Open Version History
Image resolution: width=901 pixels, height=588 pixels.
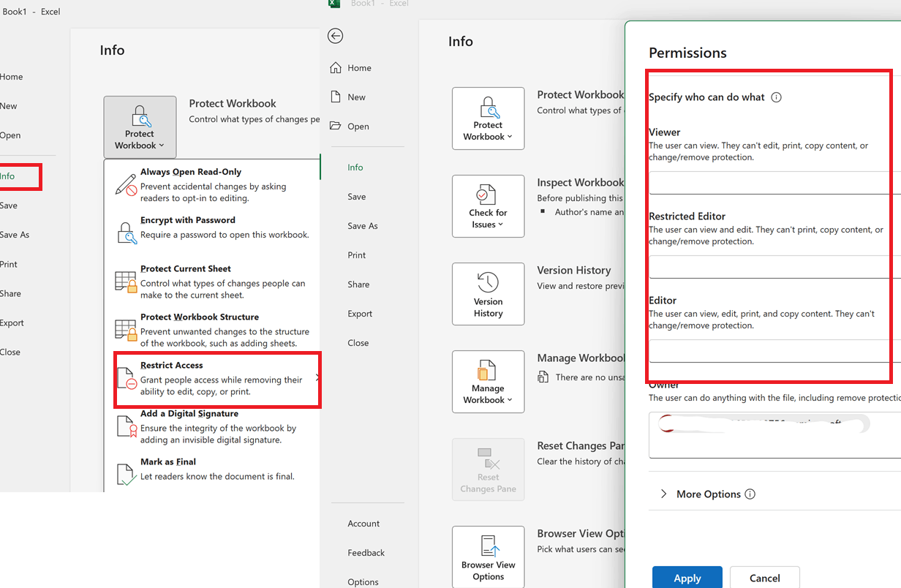(488, 293)
